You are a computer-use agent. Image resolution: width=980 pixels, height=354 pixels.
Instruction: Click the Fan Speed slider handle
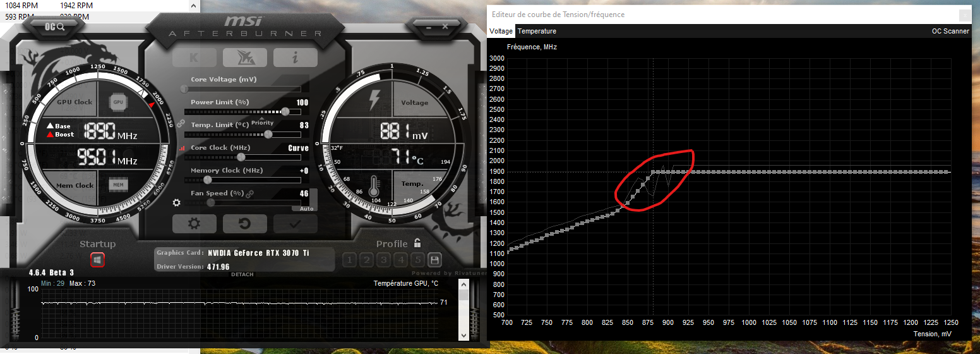210,202
